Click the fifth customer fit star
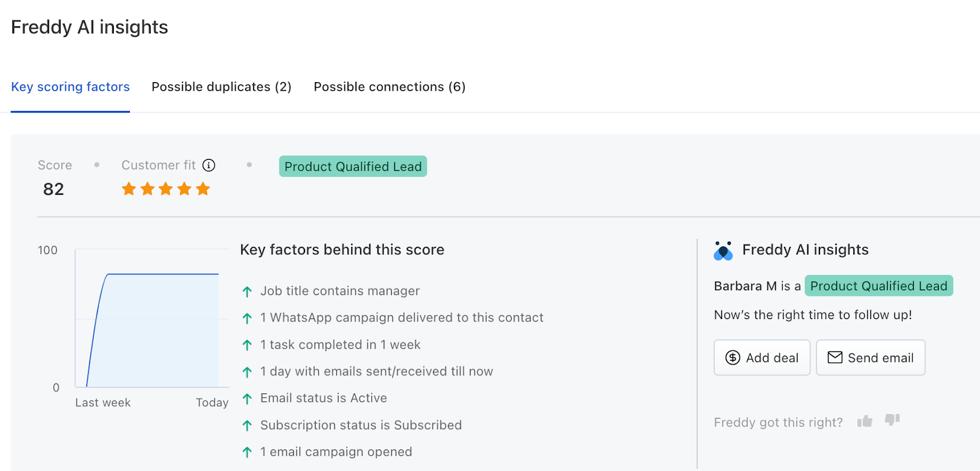980x471 pixels. click(203, 189)
